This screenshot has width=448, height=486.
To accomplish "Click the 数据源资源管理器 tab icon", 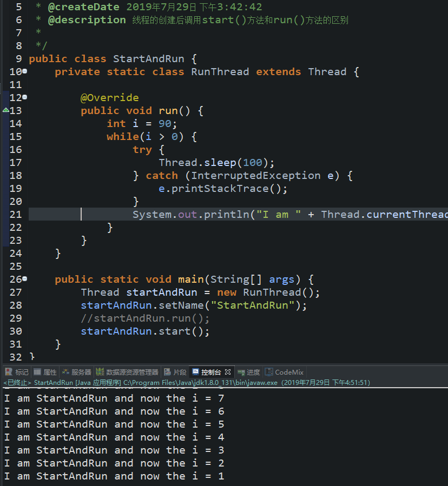I will click(x=100, y=372).
